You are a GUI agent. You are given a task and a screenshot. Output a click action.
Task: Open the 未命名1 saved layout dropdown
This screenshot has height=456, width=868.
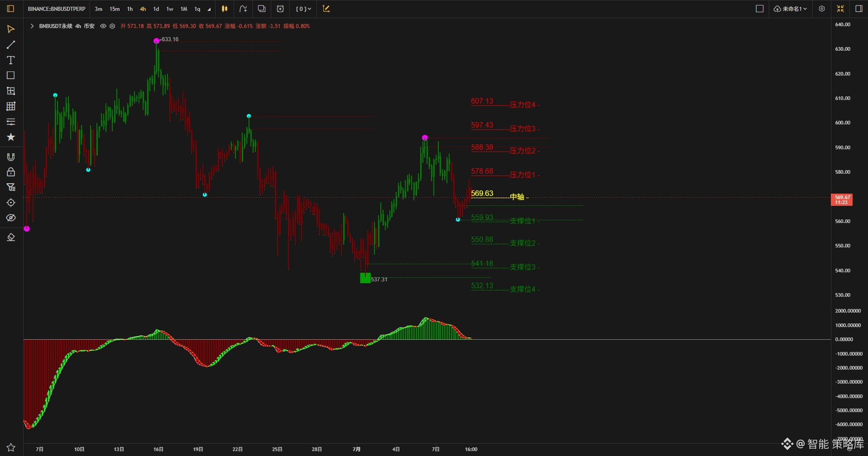coord(790,9)
